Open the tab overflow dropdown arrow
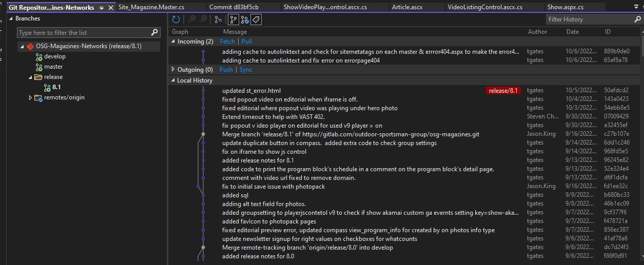This screenshot has width=644, height=265. pos(637,8)
